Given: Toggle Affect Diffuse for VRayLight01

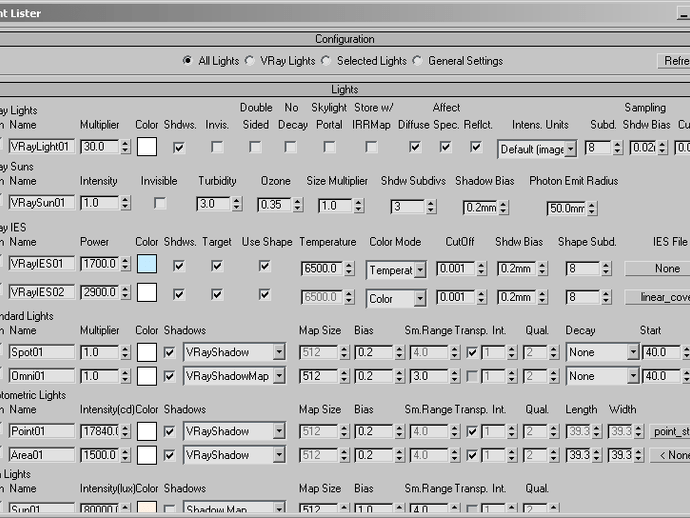Looking at the screenshot, I should click(x=414, y=147).
